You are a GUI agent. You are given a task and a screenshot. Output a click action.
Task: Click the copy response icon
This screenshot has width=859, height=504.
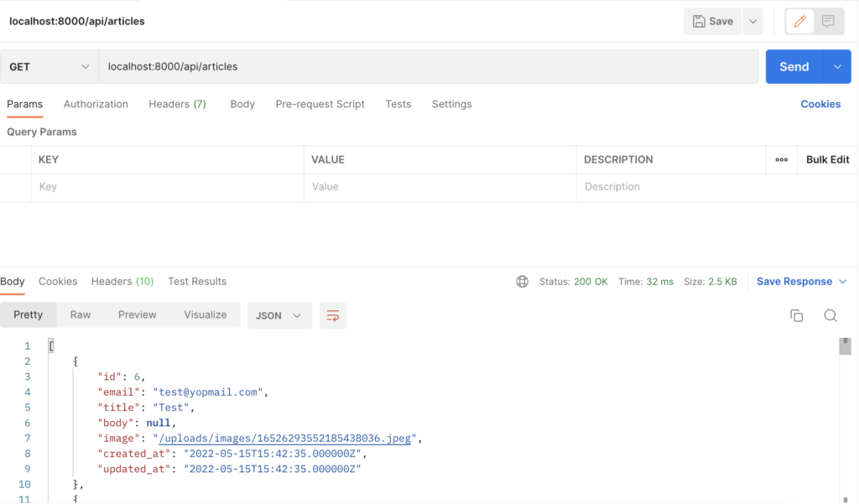[x=797, y=315]
